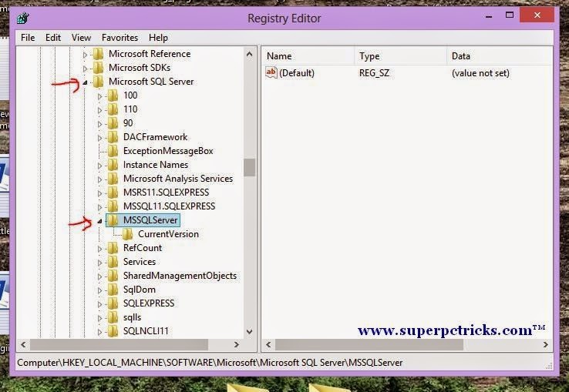The image size is (569, 392).
Task: Click the values pane horizontal scrollbar thumb
Action: (369, 344)
